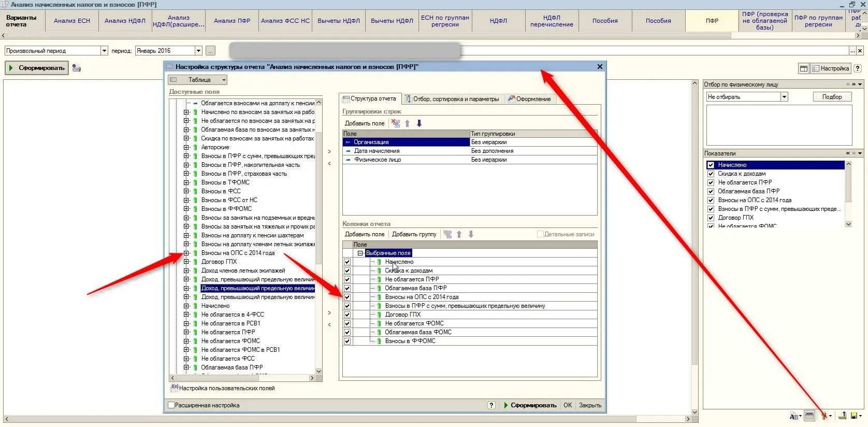Open НДФЛ перечисление report variant tab
Screen dimensions: 868x427
coord(552,21)
